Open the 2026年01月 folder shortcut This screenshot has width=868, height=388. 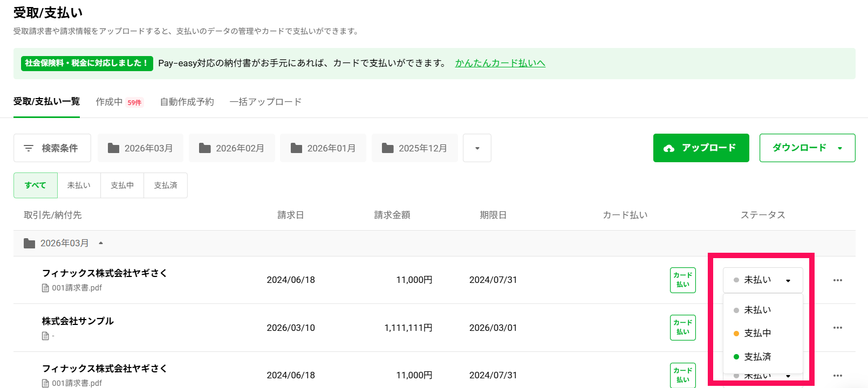tap(323, 148)
